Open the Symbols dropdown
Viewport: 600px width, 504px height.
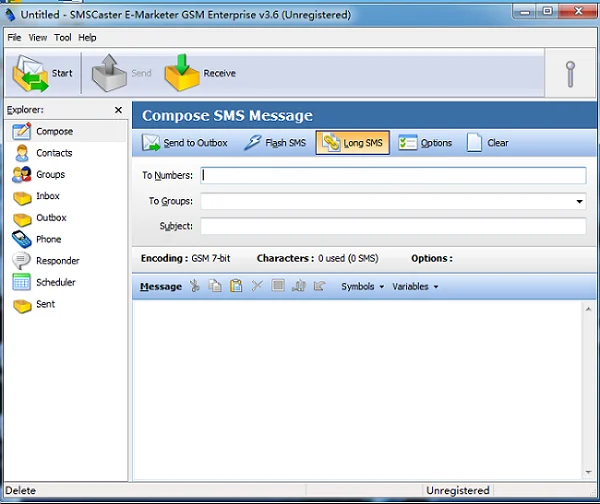click(x=362, y=287)
